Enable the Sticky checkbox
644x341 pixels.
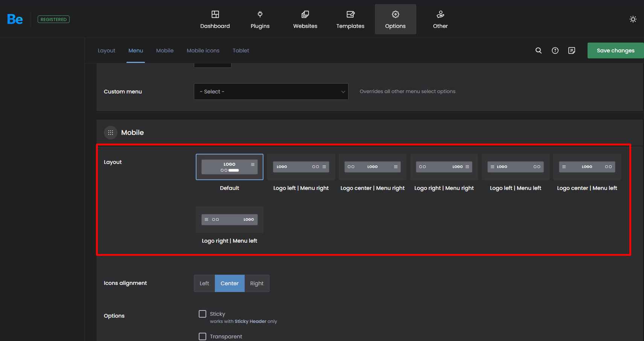[x=202, y=314]
